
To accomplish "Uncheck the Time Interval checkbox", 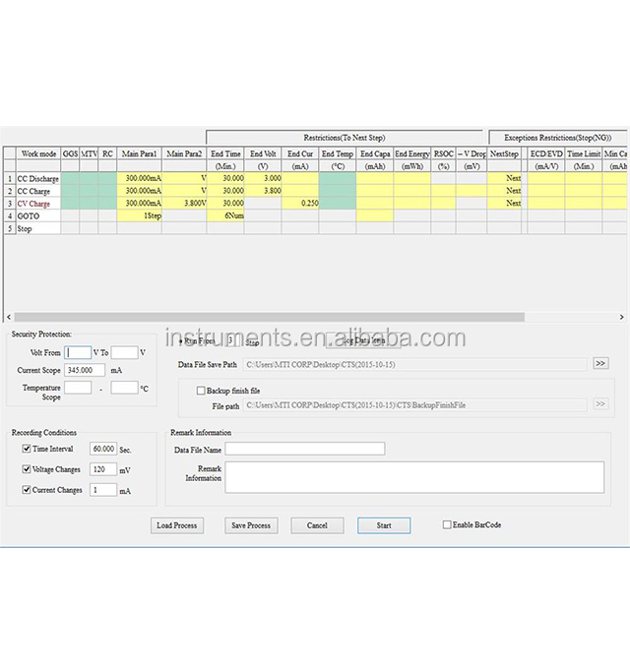I will click(x=27, y=449).
